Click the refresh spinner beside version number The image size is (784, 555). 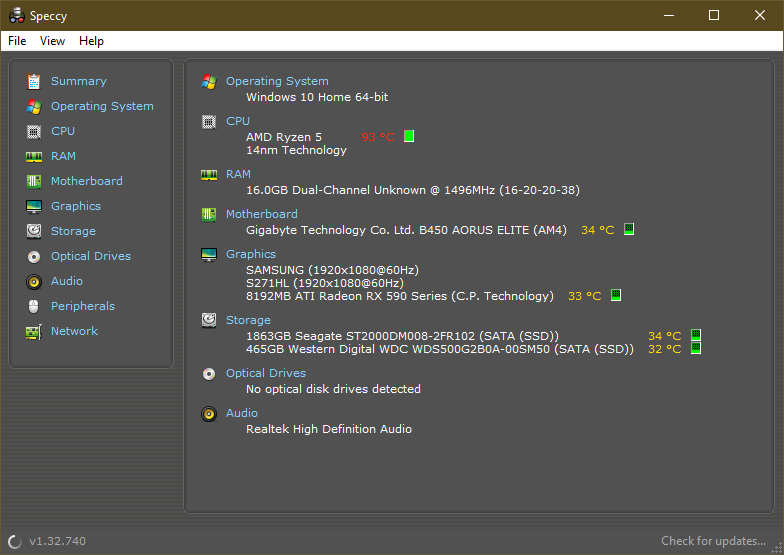click(15, 542)
